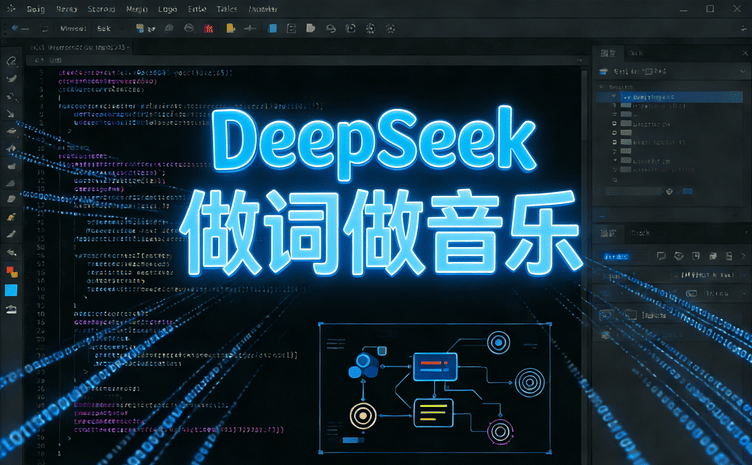Open the last menu bar item before the window controls
752x465 pixels.
pyautogui.click(x=263, y=9)
